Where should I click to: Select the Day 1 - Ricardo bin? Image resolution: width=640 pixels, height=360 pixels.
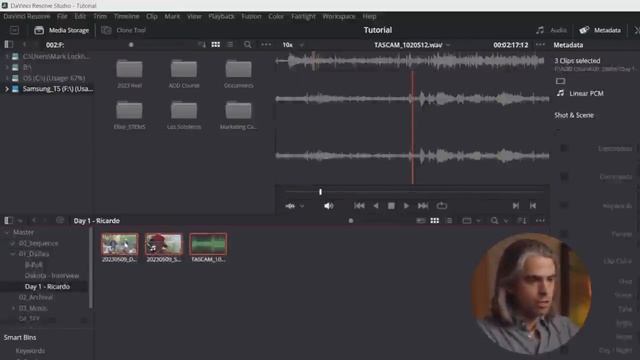[x=47, y=287]
